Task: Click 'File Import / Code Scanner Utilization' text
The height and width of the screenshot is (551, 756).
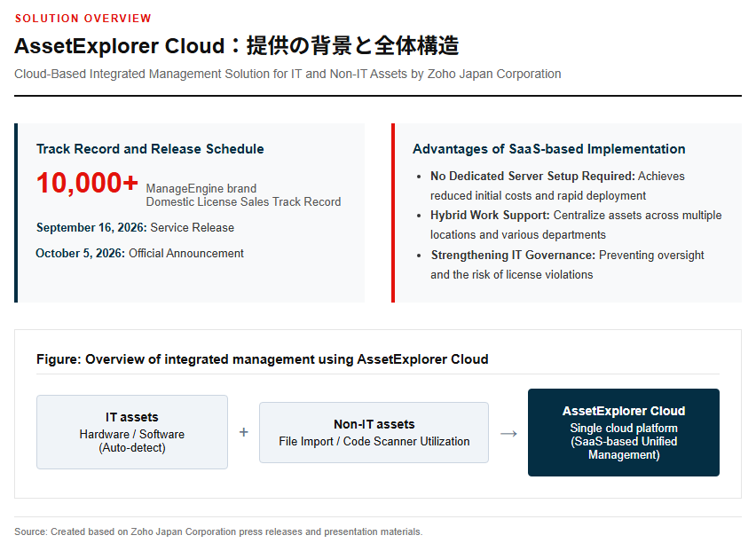Action: coord(374,442)
